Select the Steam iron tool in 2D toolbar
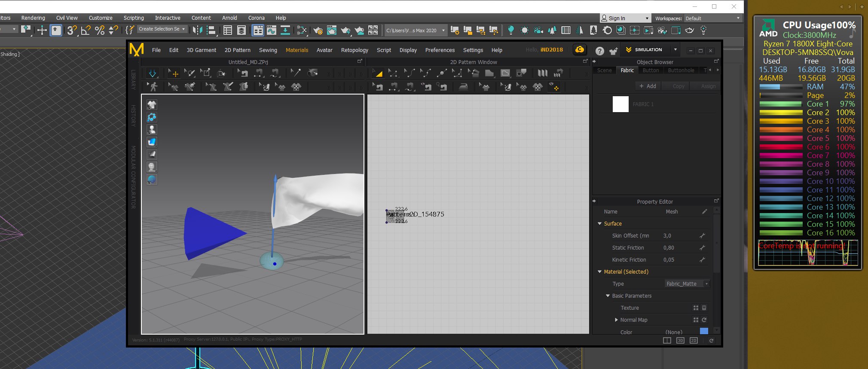The image size is (868, 369). coord(463,87)
